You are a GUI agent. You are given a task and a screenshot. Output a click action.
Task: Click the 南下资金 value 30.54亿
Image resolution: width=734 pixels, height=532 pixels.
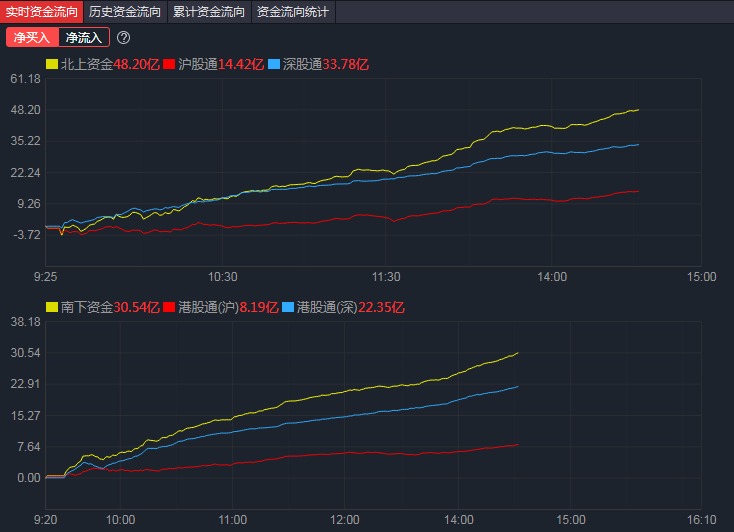pos(137,307)
